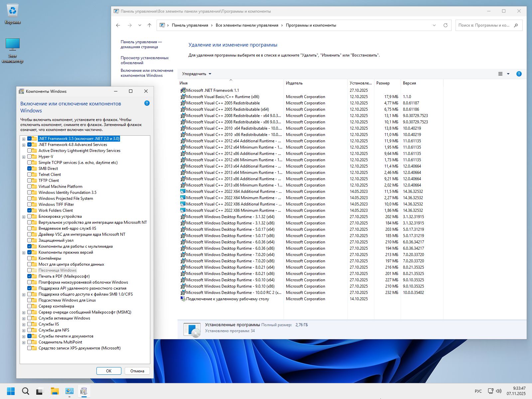The width and height of the screenshot is (532, 399).
Task: Click the view mode list icon
Action: [x=500, y=74]
